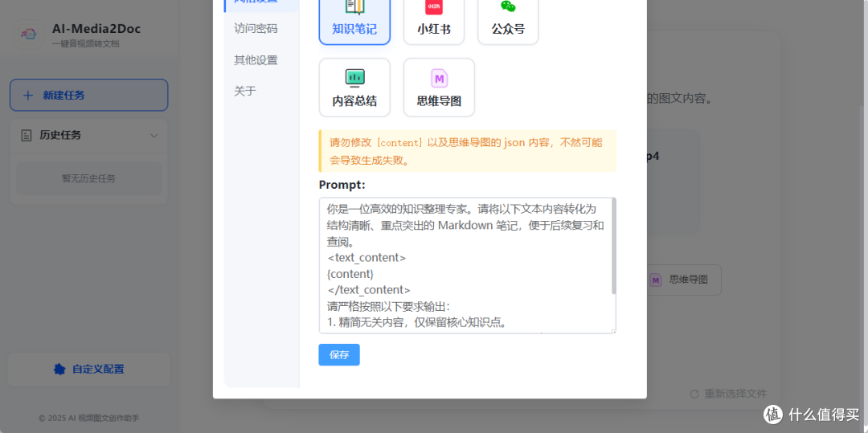Click the AI-Media2Doc title text
868x433 pixels.
(x=96, y=29)
